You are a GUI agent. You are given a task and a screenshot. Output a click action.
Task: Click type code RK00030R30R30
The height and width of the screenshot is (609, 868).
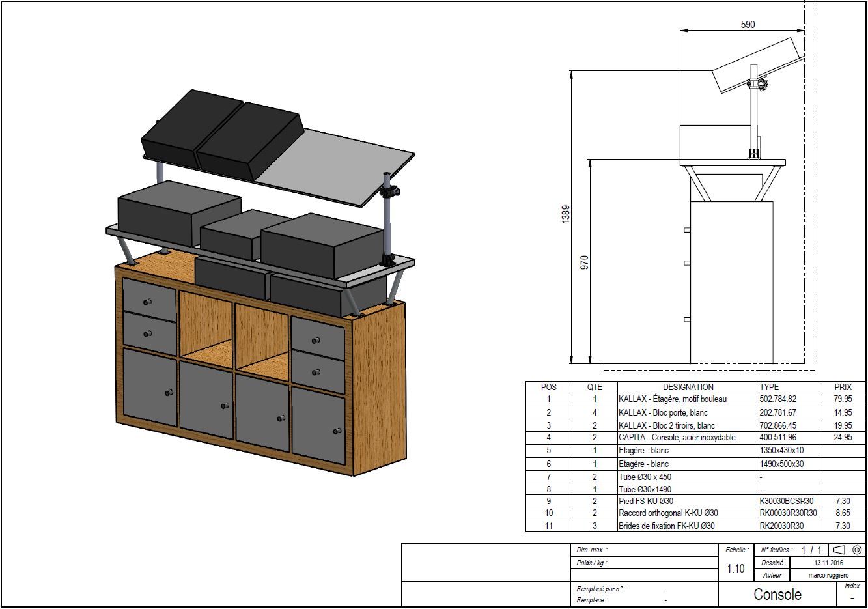(x=788, y=513)
